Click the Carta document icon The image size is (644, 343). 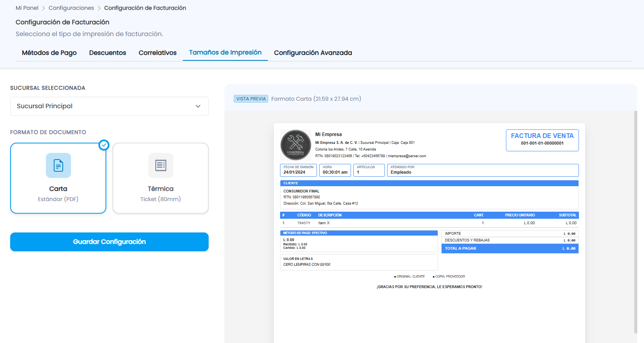58,165
